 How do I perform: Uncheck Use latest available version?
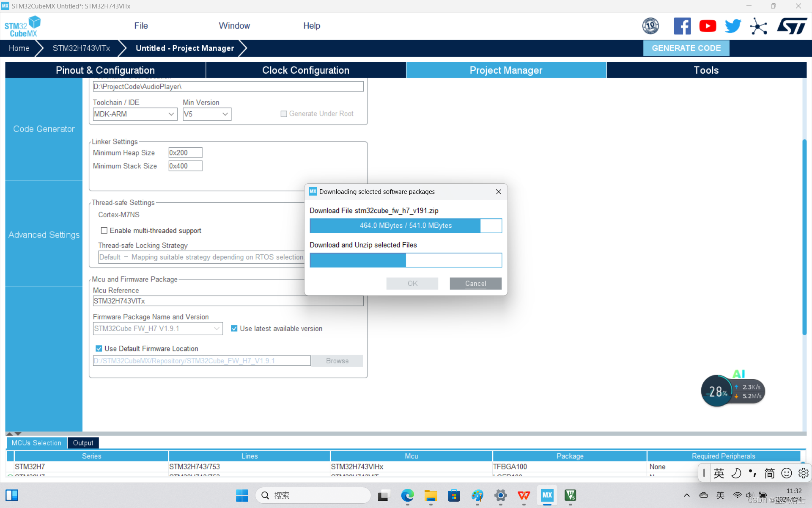coord(234,329)
